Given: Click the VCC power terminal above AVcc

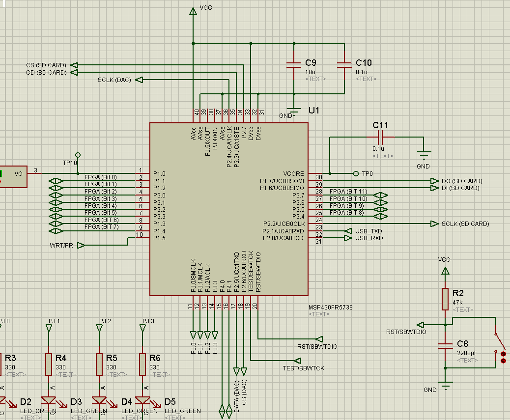Looking at the screenshot, I should [193, 11].
